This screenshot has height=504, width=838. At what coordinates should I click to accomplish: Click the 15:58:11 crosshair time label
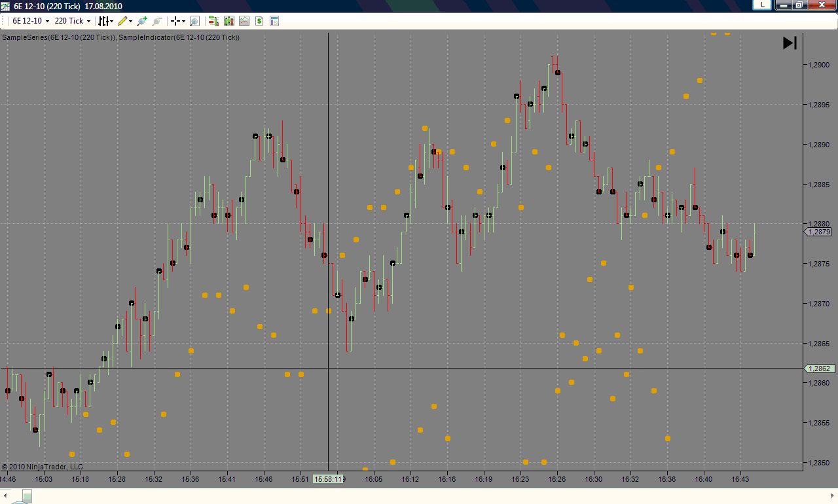point(328,479)
